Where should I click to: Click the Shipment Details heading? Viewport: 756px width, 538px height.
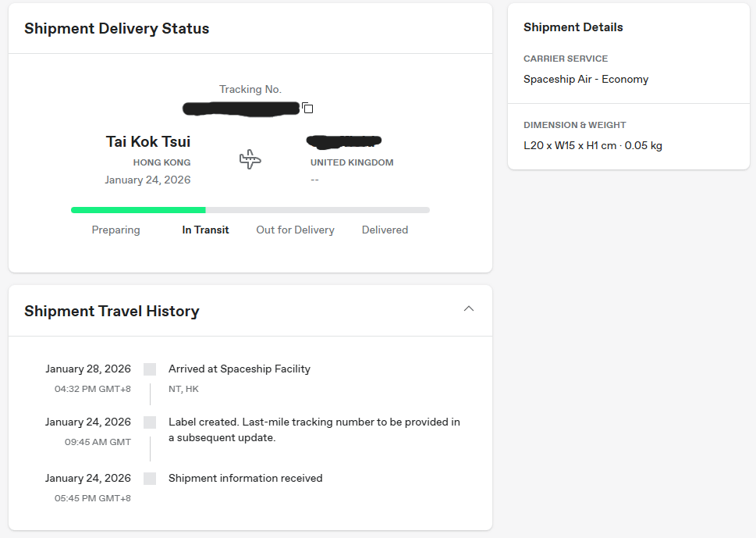click(573, 27)
